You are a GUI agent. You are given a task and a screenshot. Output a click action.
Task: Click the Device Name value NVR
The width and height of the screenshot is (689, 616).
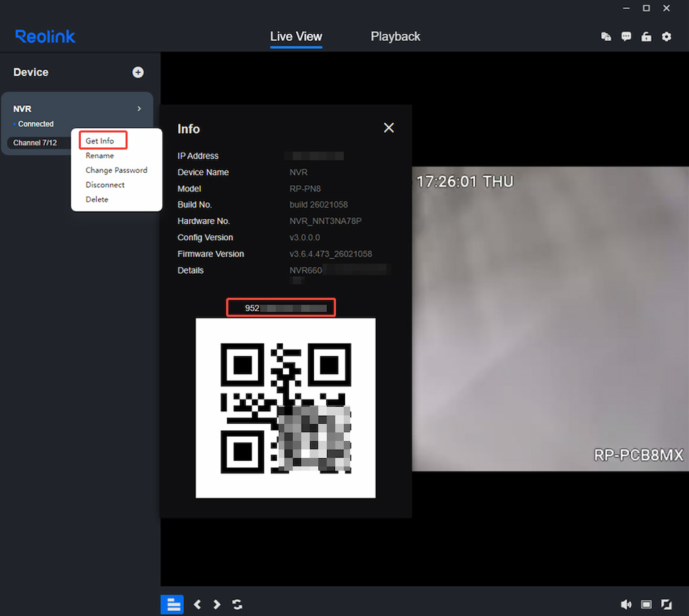click(298, 172)
